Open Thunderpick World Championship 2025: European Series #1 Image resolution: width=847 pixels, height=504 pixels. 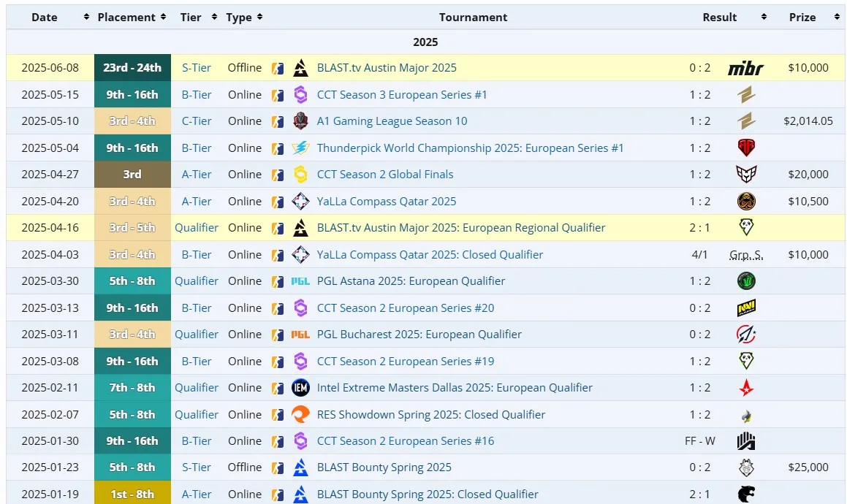[471, 148]
